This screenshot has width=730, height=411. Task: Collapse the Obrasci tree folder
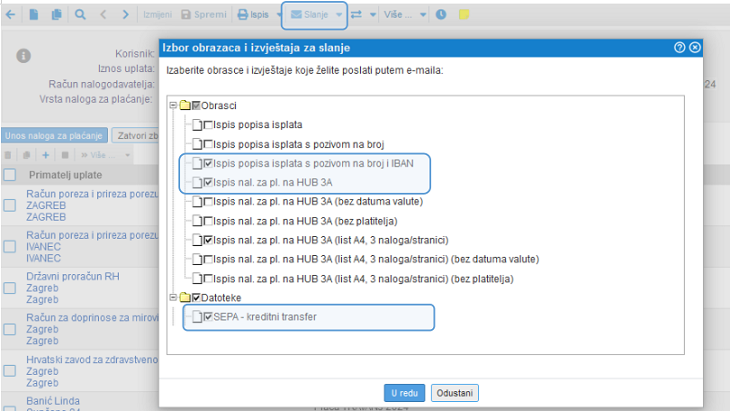pyautogui.click(x=173, y=106)
